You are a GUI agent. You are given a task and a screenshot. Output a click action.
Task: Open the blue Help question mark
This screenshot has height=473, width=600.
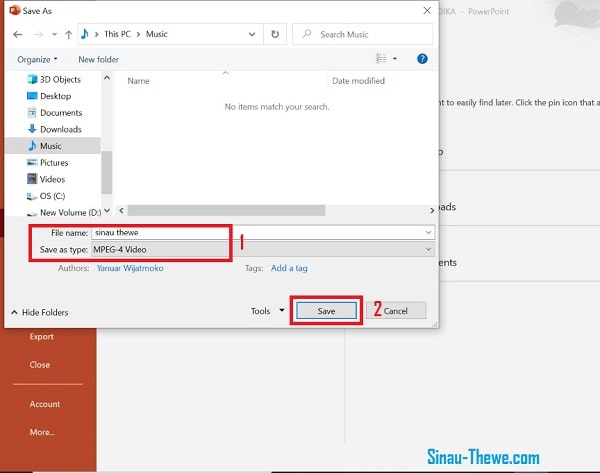(x=422, y=59)
